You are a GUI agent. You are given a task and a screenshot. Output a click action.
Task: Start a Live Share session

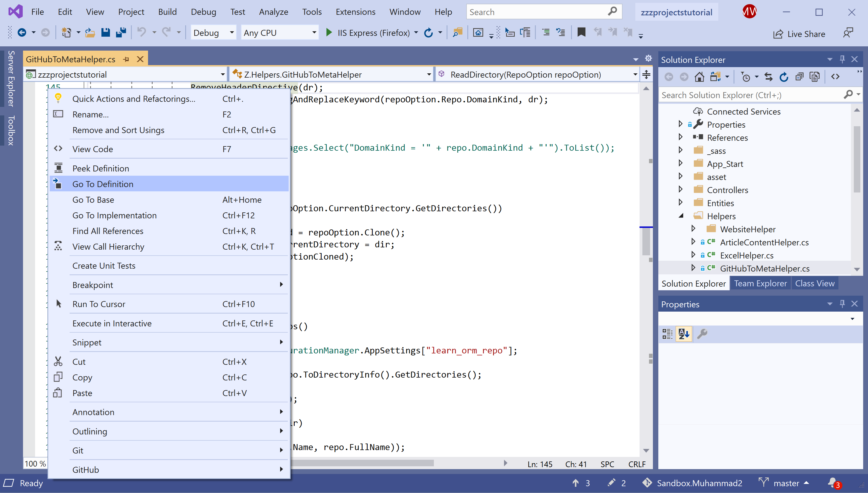click(799, 34)
